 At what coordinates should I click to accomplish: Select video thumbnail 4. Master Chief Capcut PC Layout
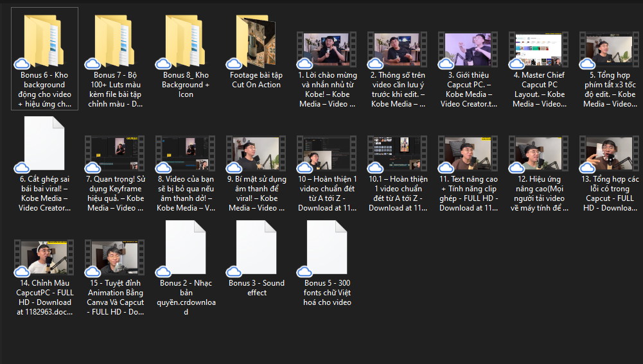click(x=538, y=49)
